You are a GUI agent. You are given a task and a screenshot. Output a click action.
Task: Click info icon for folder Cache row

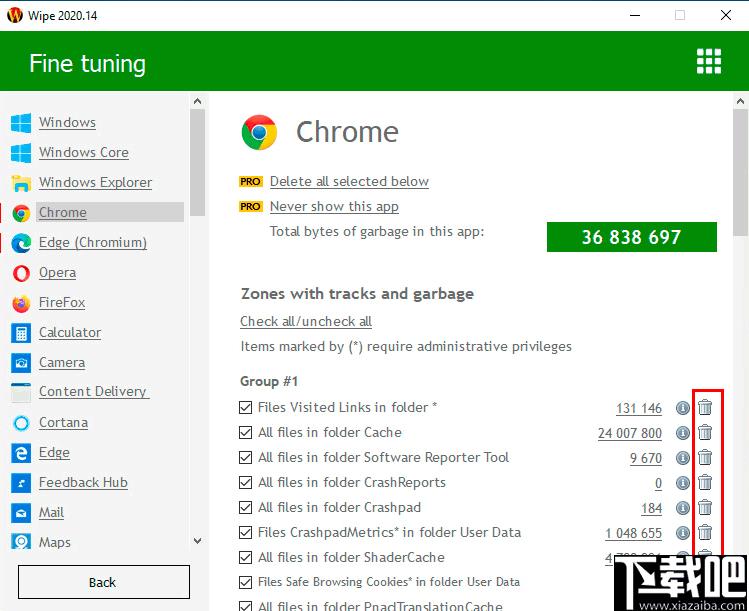coord(683,433)
